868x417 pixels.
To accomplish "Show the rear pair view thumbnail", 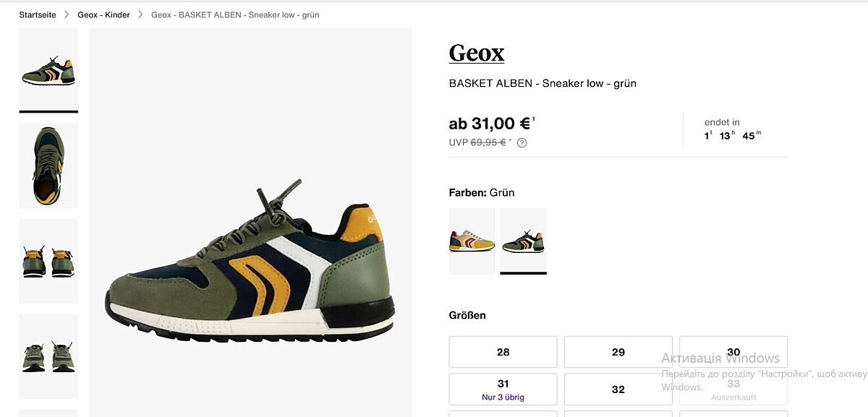I will coord(48,261).
